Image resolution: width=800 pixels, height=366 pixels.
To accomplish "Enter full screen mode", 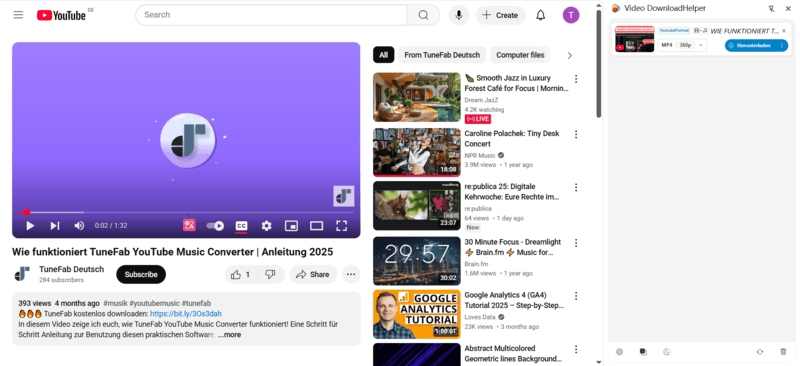I will [341, 226].
